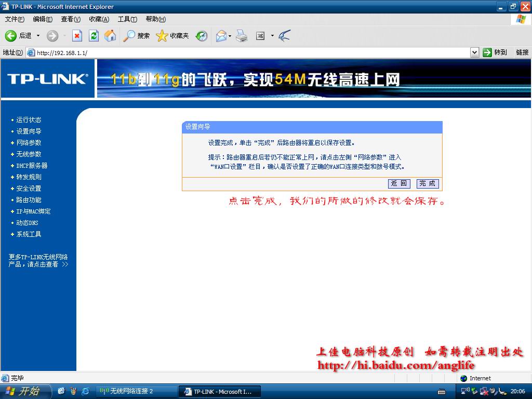Expand 转发规则 sidebar section
This screenshot has height=399, width=532.
[29, 177]
